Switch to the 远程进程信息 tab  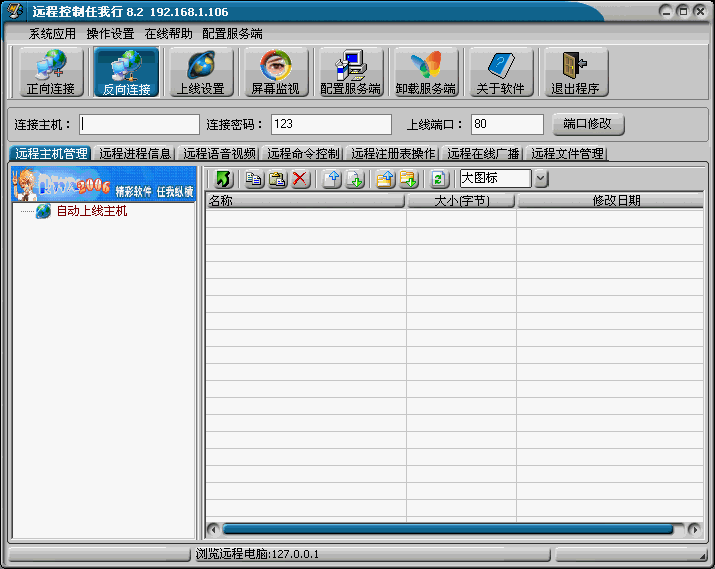[x=135, y=154]
